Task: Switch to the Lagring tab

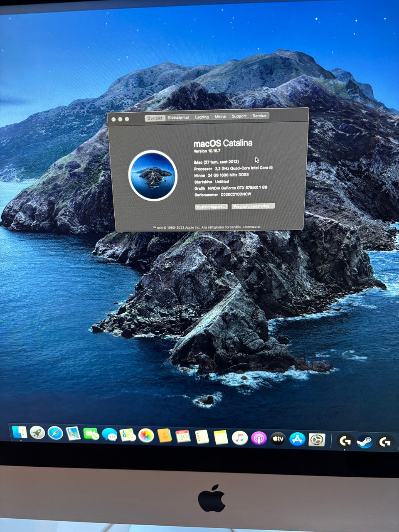Action: (202, 117)
